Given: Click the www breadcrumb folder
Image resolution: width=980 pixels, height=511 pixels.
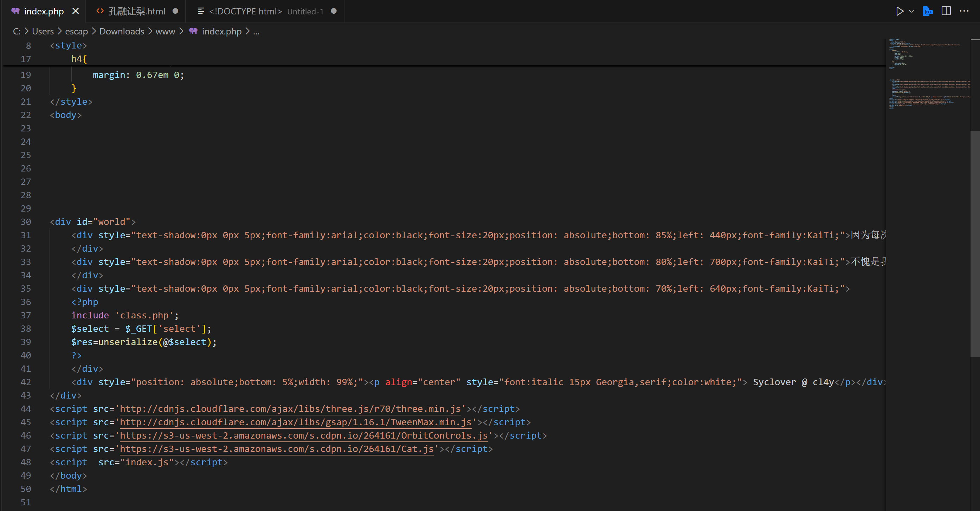Looking at the screenshot, I should pos(165,31).
